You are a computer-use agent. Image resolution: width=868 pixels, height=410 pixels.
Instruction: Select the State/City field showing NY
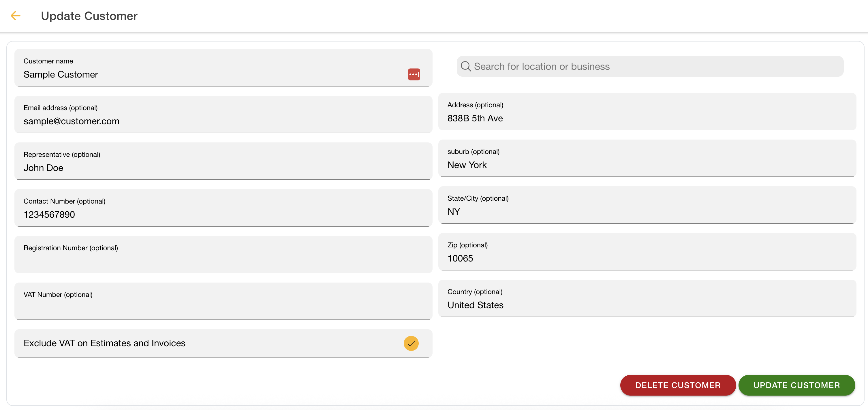point(646,212)
